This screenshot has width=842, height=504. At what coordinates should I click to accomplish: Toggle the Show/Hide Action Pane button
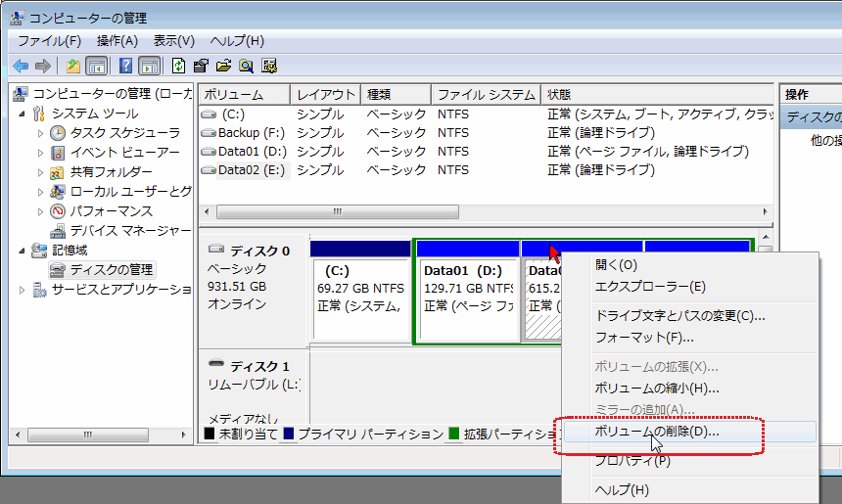point(149,67)
